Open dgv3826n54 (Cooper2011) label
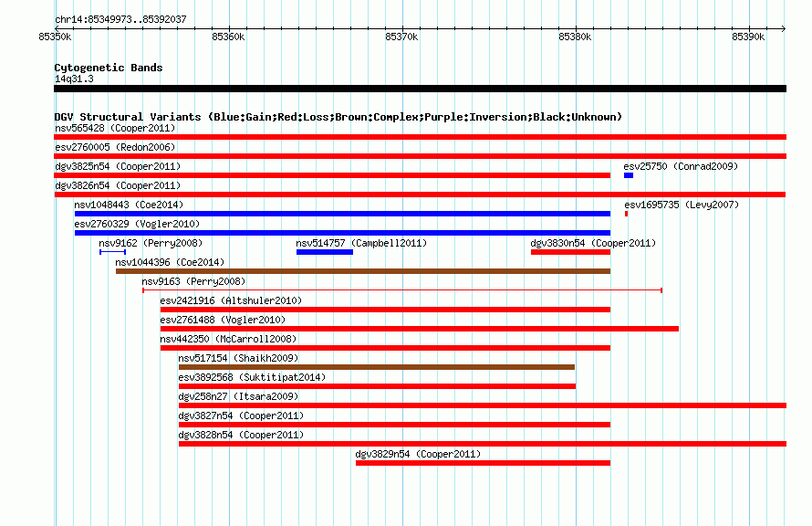812x526 pixels. (x=118, y=185)
